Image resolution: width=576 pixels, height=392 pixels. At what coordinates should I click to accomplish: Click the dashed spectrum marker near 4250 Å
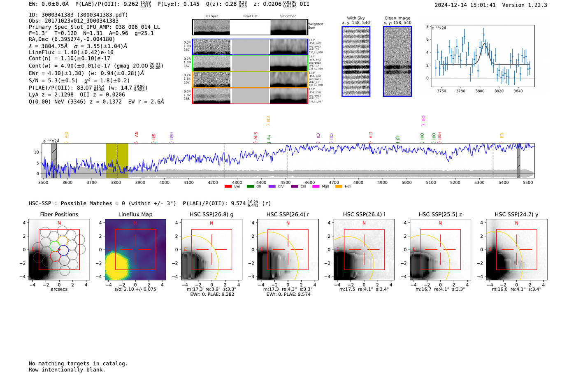(224, 160)
